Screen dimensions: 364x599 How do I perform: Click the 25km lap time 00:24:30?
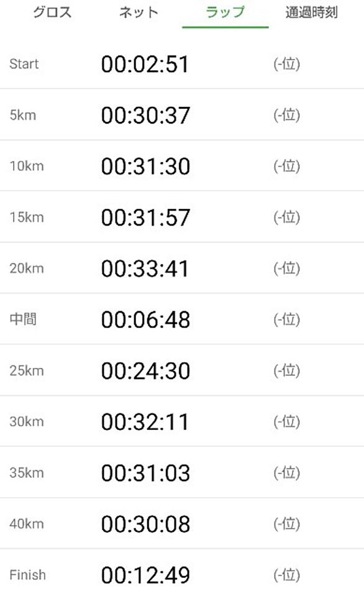click(x=145, y=371)
